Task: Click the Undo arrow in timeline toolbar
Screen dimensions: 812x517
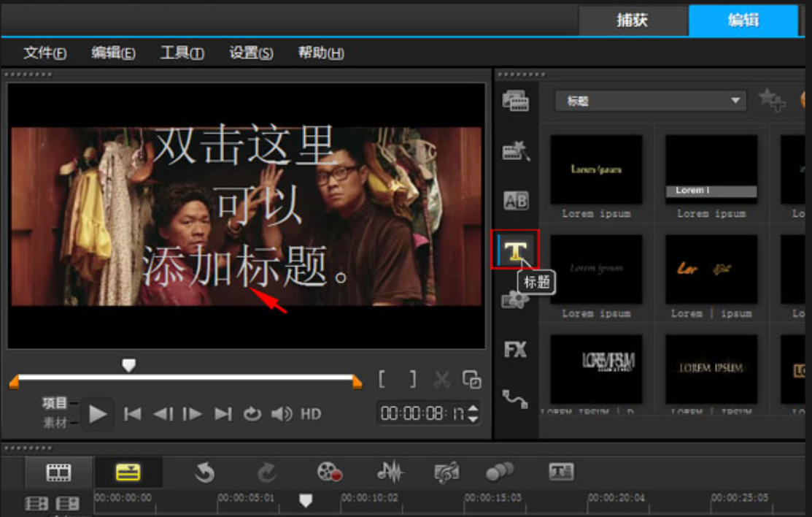Action: coord(204,472)
